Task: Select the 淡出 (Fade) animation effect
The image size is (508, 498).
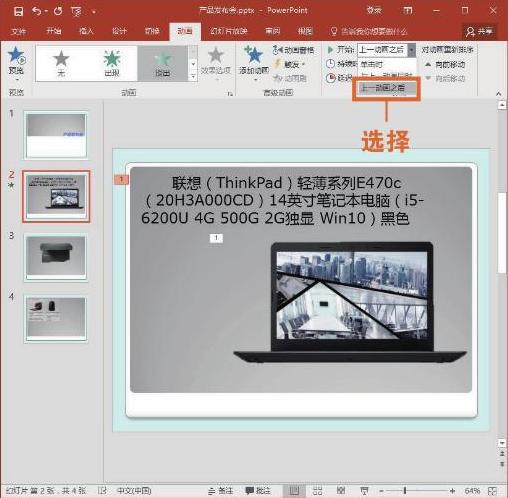Action: [x=163, y=63]
